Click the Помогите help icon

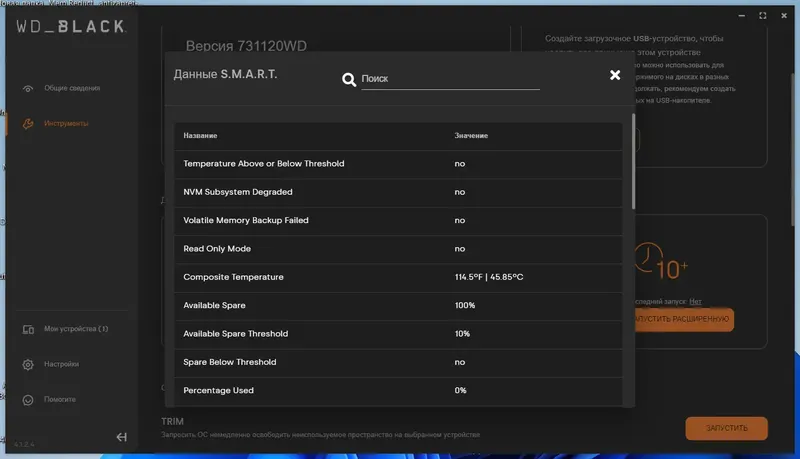(27, 399)
